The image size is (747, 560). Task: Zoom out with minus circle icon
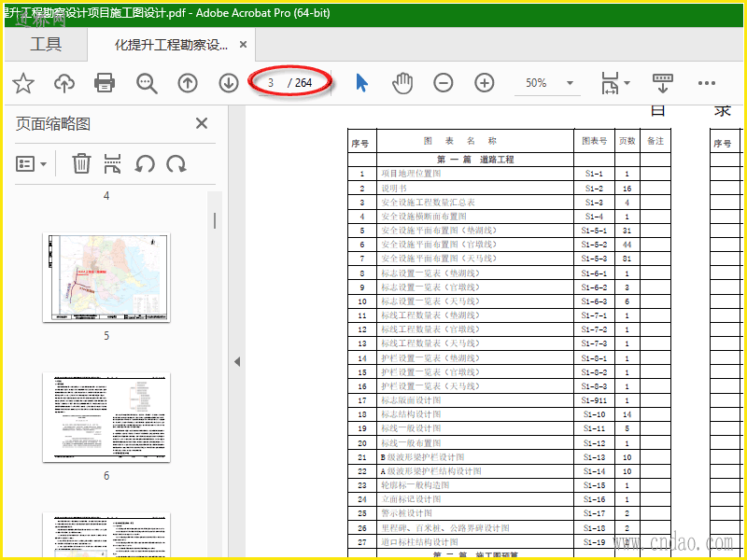click(443, 83)
